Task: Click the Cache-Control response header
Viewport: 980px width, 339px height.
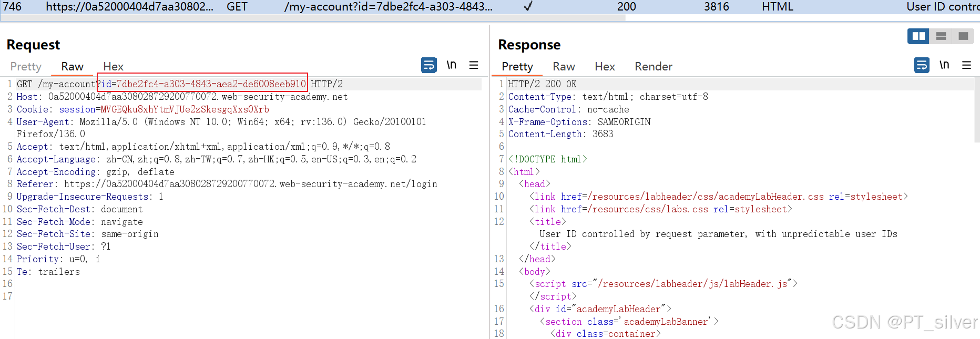Action: (568, 109)
